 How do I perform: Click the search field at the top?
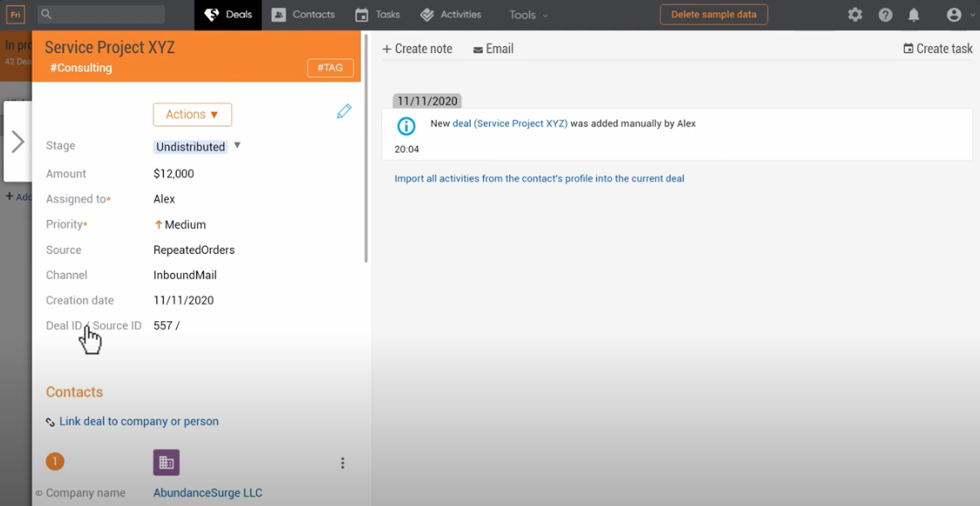pos(100,14)
